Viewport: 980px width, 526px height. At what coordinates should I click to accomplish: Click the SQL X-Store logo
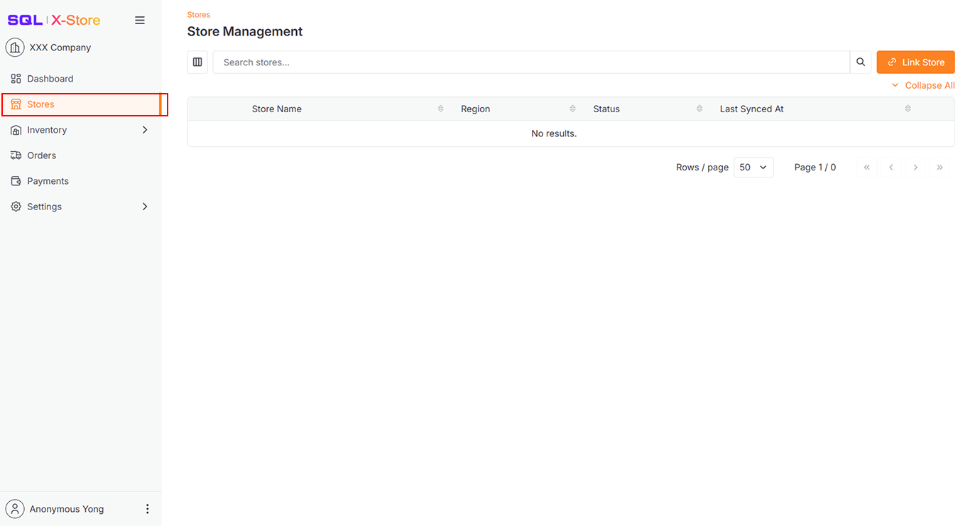pyautogui.click(x=53, y=20)
